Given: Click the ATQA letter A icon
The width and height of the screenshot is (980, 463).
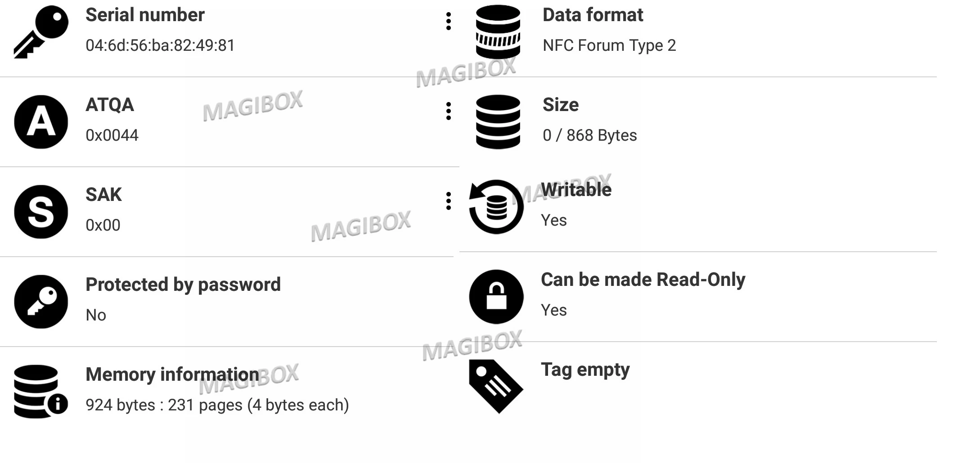Looking at the screenshot, I should tap(41, 122).
